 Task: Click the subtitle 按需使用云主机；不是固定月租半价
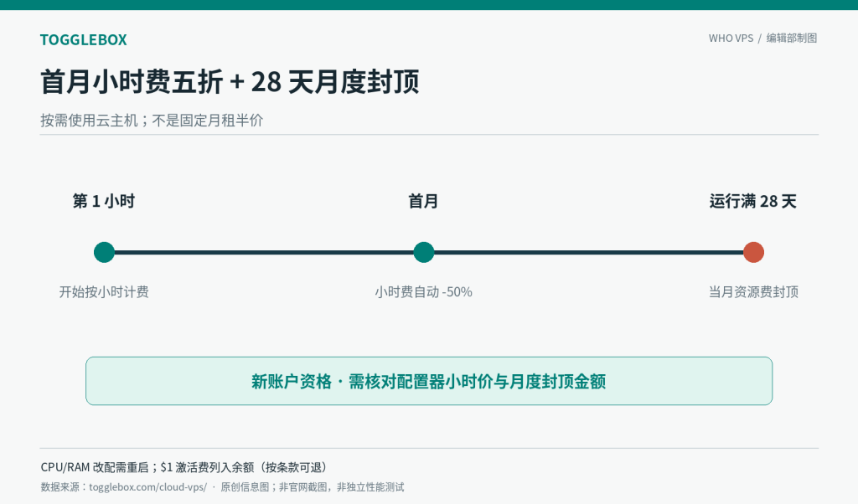tap(152, 121)
